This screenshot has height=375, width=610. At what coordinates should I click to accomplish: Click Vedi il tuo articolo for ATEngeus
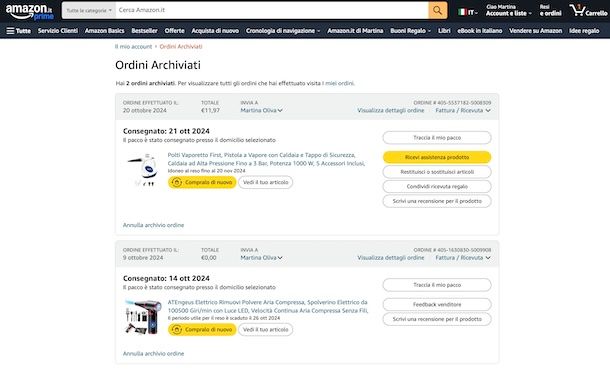tap(265, 329)
